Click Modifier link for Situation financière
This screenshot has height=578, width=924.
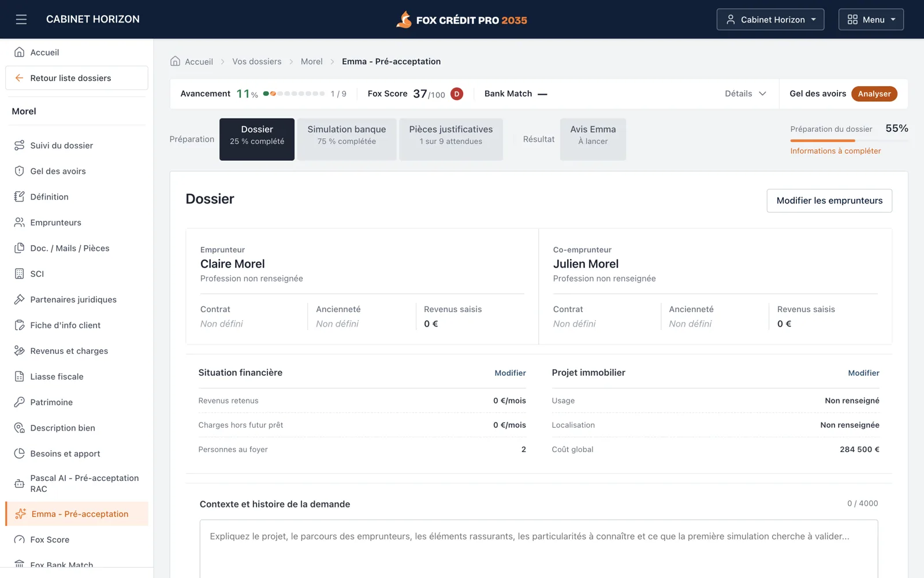[x=510, y=373]
